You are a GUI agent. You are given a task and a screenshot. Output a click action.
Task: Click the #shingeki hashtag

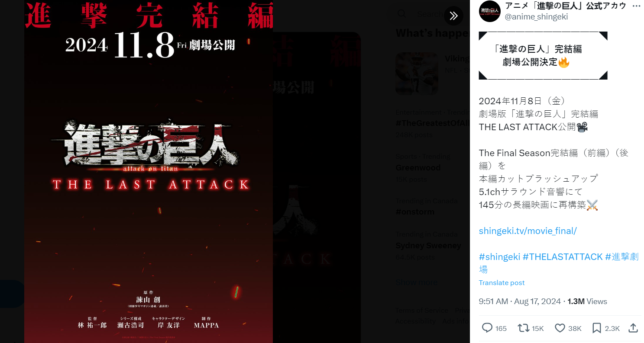click(x=499, y=257)
